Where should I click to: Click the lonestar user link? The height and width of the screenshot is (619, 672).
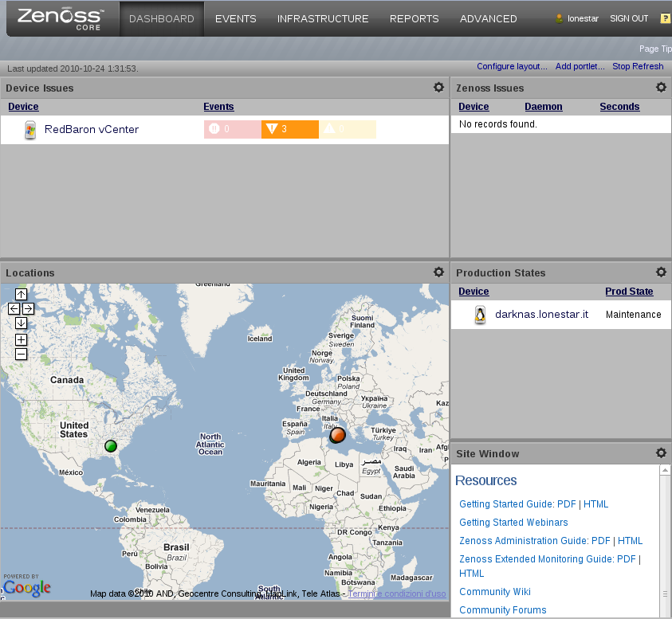(583, 18)
